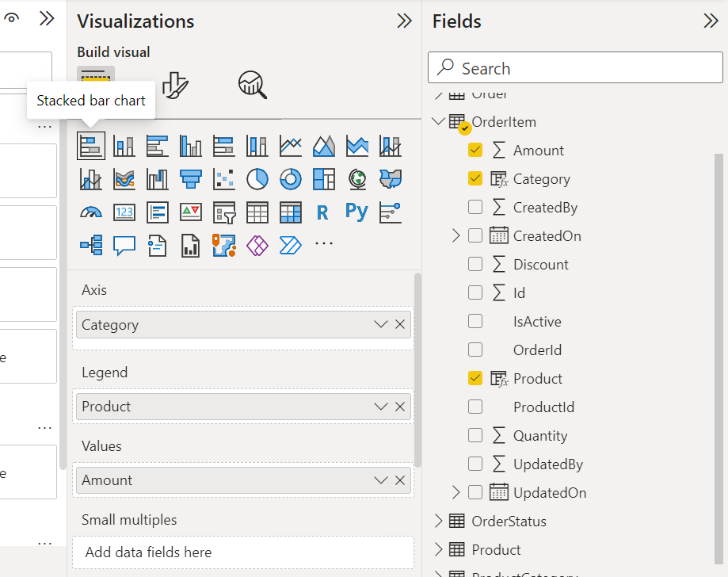Screen dimensions: 728x577
Task: Open dropdown for Category in Axis
Action: pos(380,325)
